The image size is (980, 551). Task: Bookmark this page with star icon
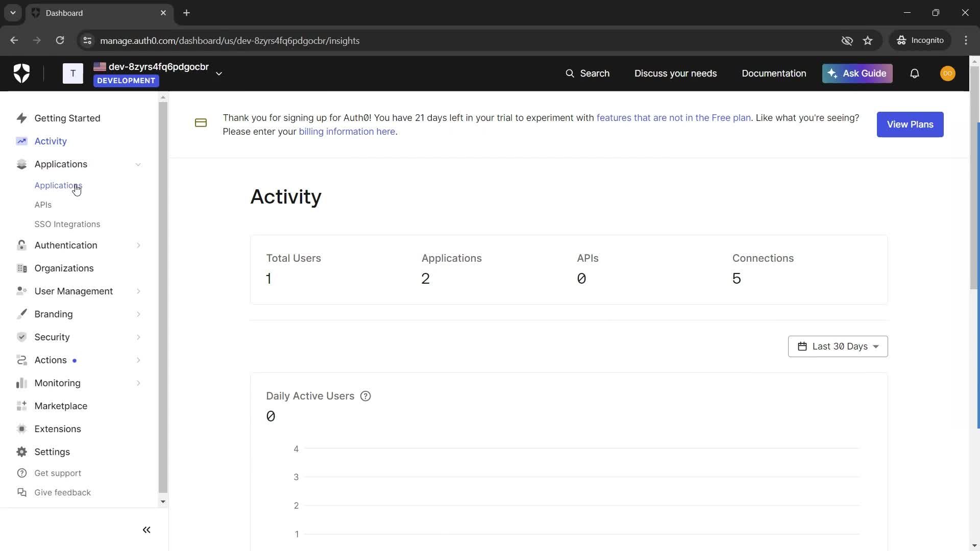[x=868, y=40]
